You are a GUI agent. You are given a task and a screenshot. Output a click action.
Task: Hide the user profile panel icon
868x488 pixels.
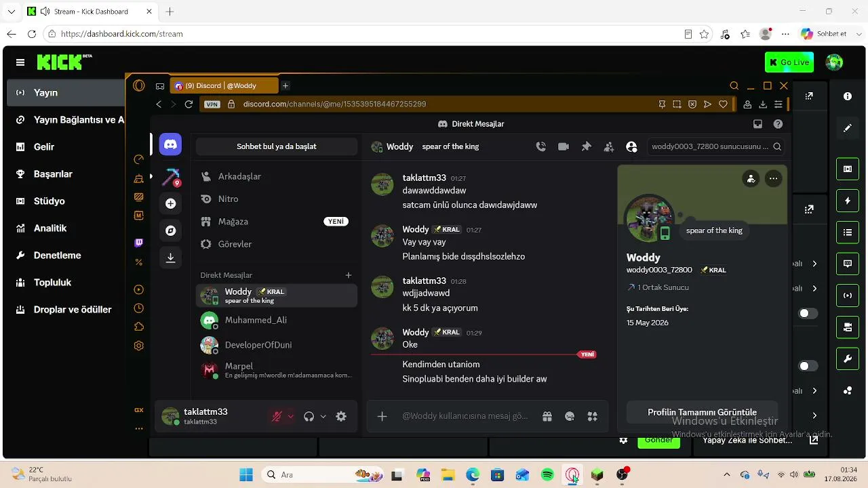(631, 146)
